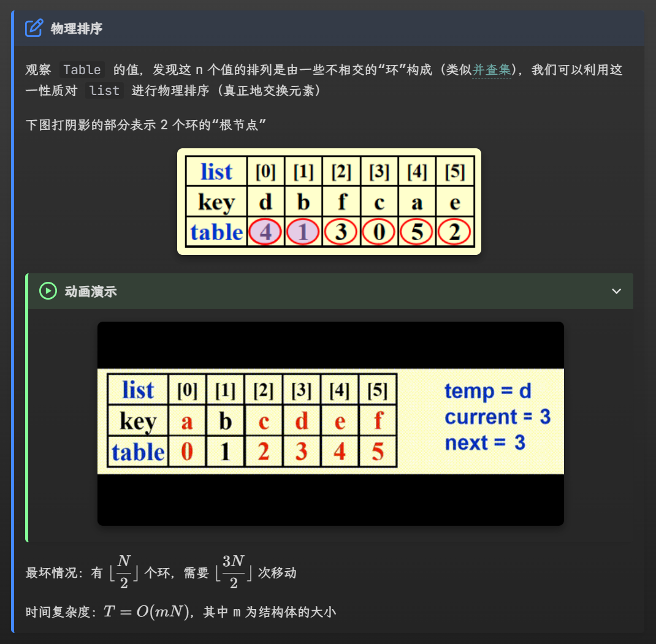
Task: Click the circled 5 in top table
Action: (x=417, y=233)
